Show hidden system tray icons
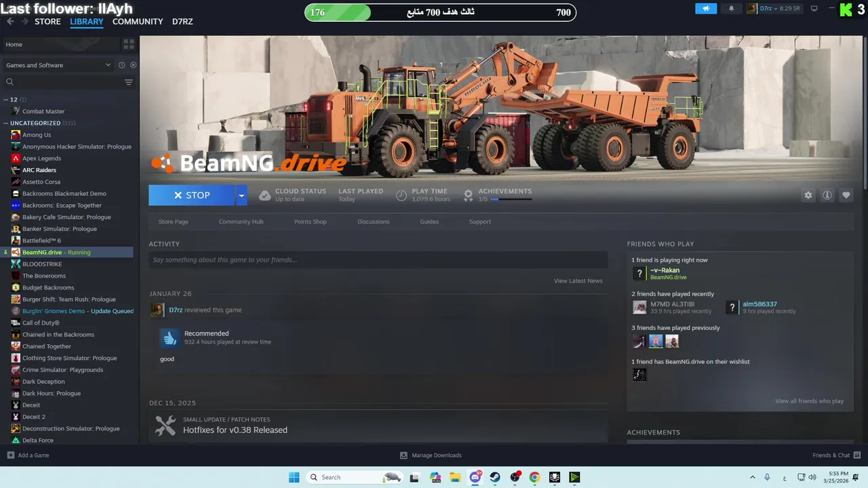868x488 pixels. (752, 477)
